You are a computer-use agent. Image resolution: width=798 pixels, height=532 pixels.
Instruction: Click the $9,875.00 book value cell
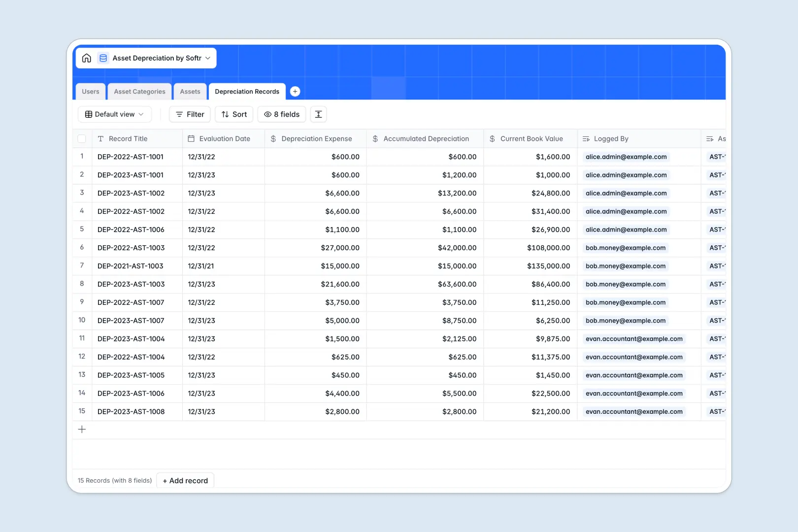coord(531,339)
